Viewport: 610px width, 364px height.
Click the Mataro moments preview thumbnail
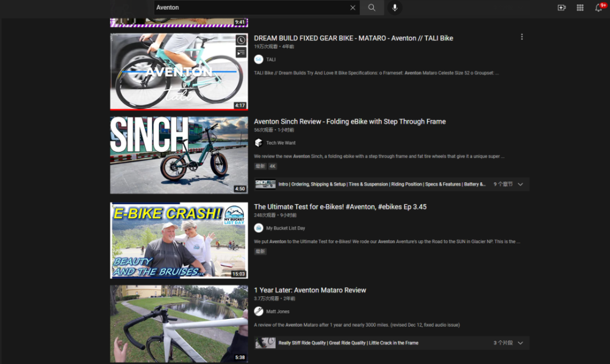click(265, 343)
